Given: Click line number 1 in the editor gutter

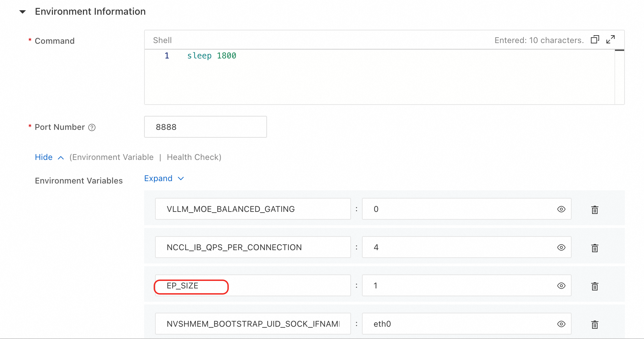Looking at the screenshot, I should click(167, 56).
